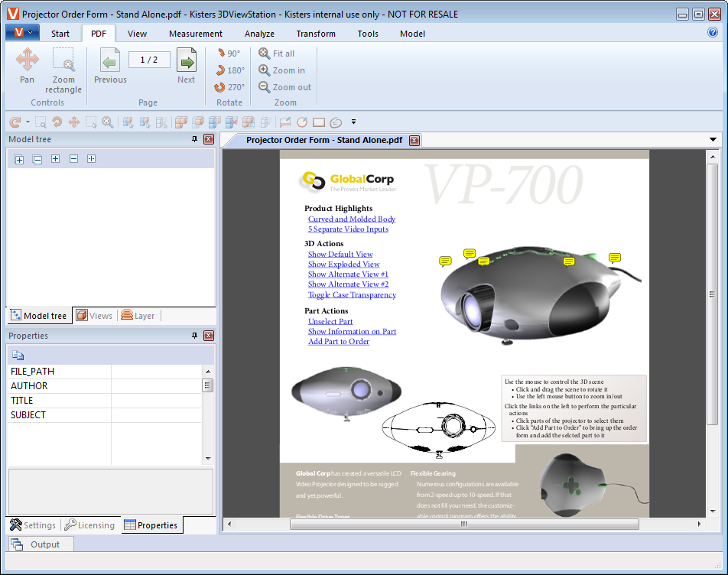
Task: Click the document horizontal scrollbar thumb
Action: click(x=464, y=524)
